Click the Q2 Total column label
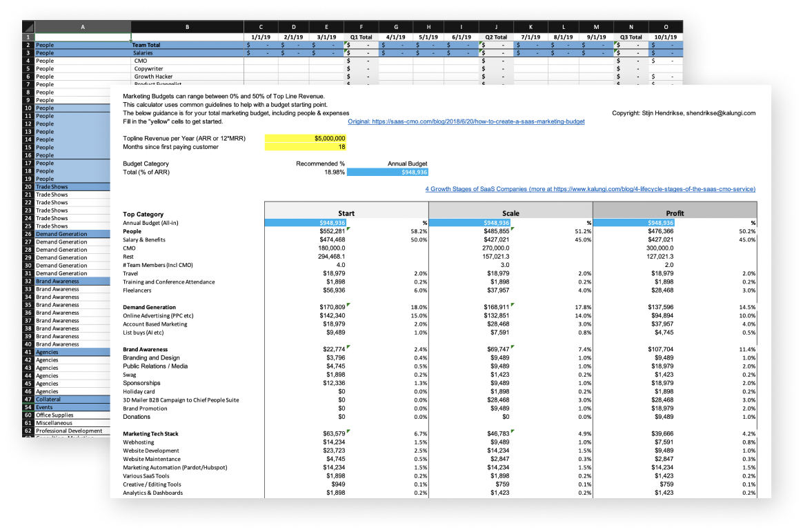 [496, 37]
